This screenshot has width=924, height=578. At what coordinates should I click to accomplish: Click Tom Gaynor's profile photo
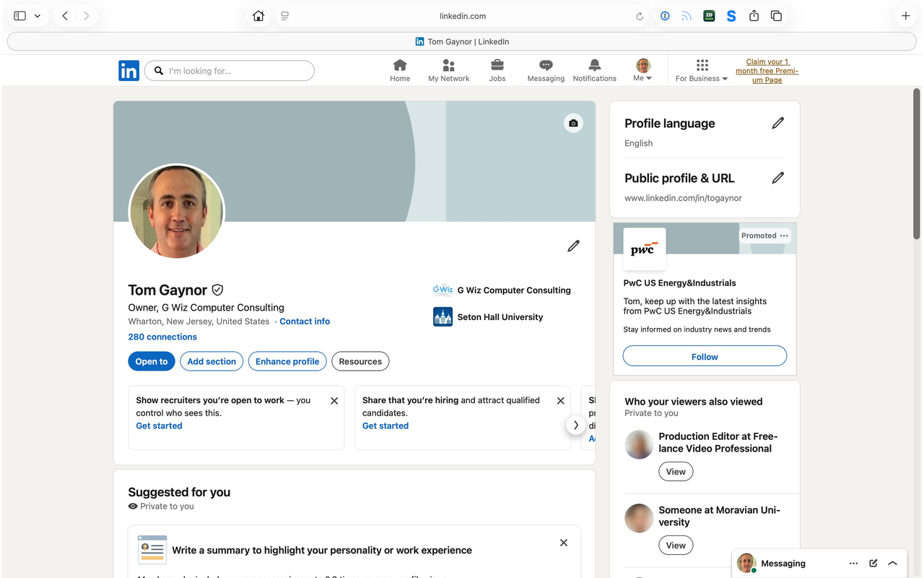tap(177, 212)
